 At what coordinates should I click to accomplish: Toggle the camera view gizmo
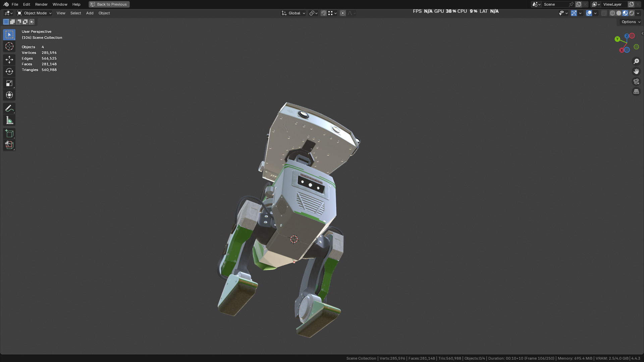pos(636,81)
